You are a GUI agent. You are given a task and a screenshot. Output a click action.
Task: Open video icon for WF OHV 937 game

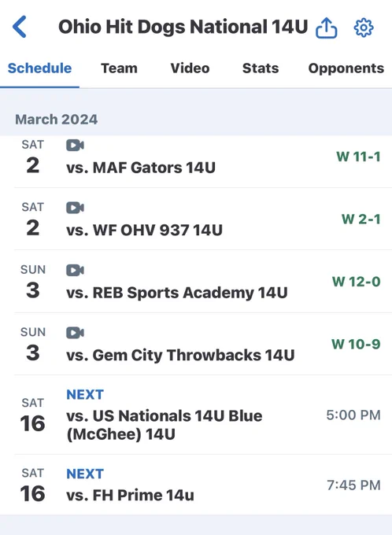75,208
